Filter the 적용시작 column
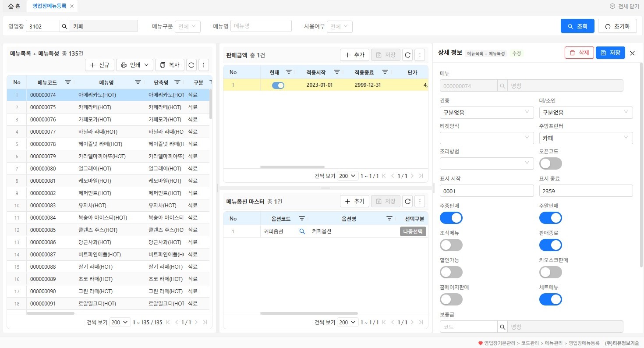Screen dimensions: 644x348 point(337,72)
